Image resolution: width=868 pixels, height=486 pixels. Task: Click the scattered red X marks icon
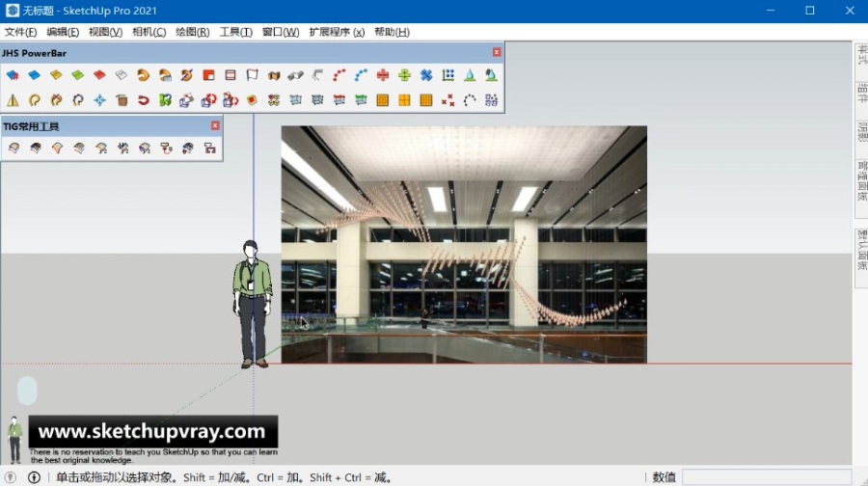[448, 100]
